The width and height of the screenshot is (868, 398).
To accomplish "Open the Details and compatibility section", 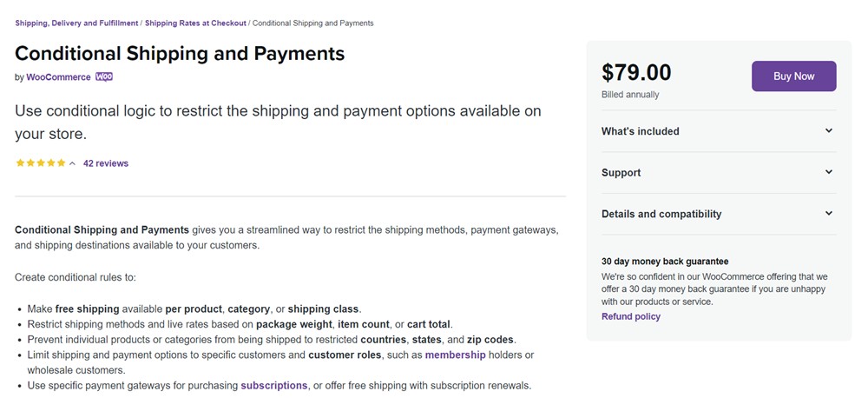I will click(x=661, y=214).
